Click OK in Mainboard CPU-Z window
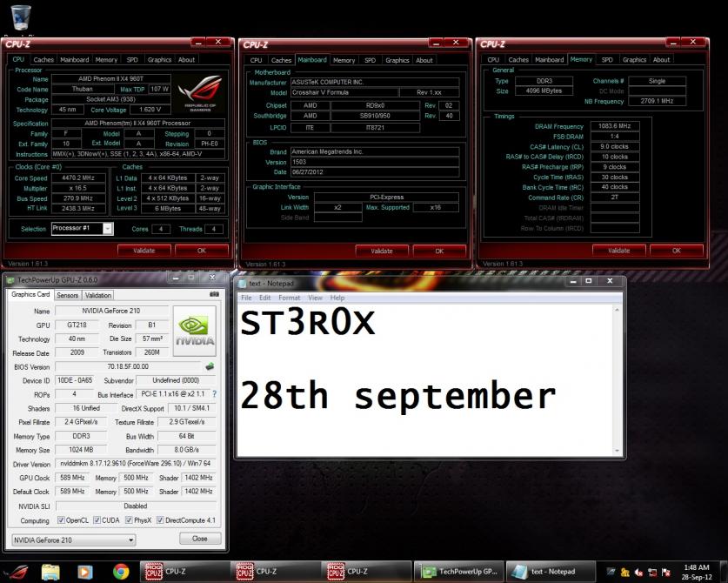Viewport: 728px width, 583px height. coord(439,251)
